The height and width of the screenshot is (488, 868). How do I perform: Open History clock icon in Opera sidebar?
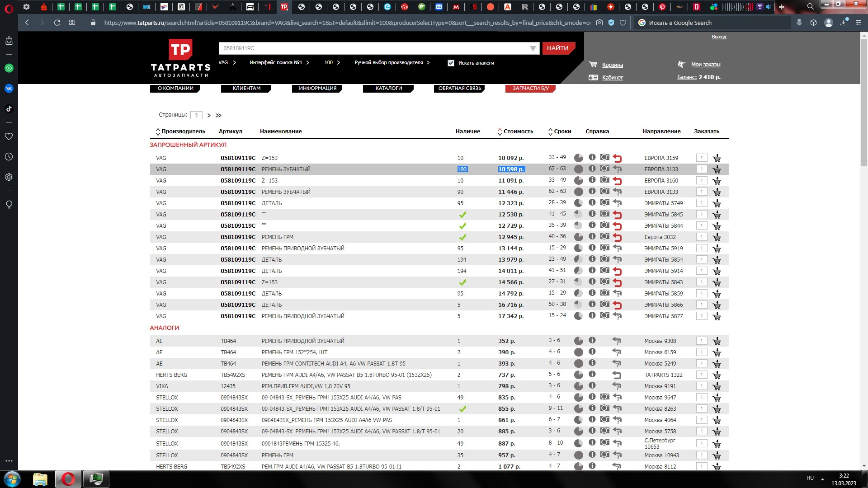(9, 157)
